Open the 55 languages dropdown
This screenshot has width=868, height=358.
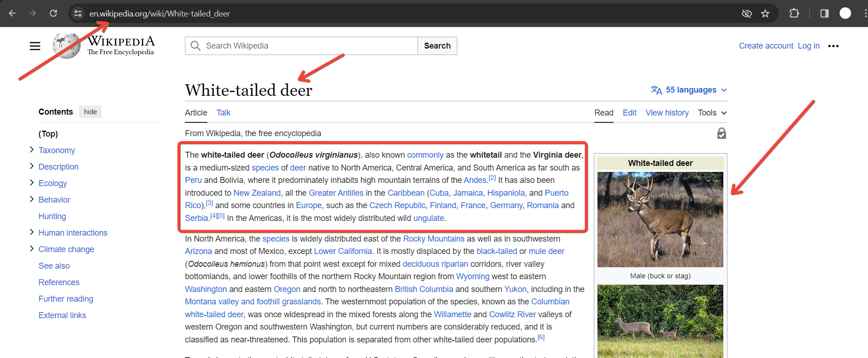coord(689,90)
